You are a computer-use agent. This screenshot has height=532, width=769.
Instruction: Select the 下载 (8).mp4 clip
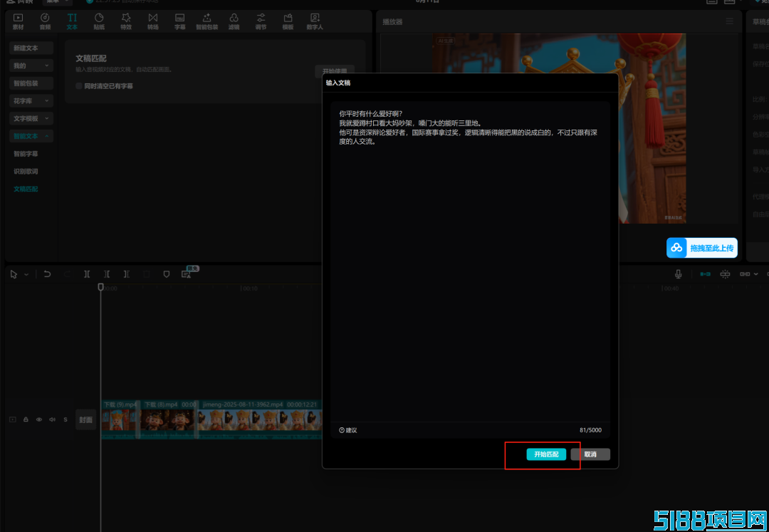(169, 419)
